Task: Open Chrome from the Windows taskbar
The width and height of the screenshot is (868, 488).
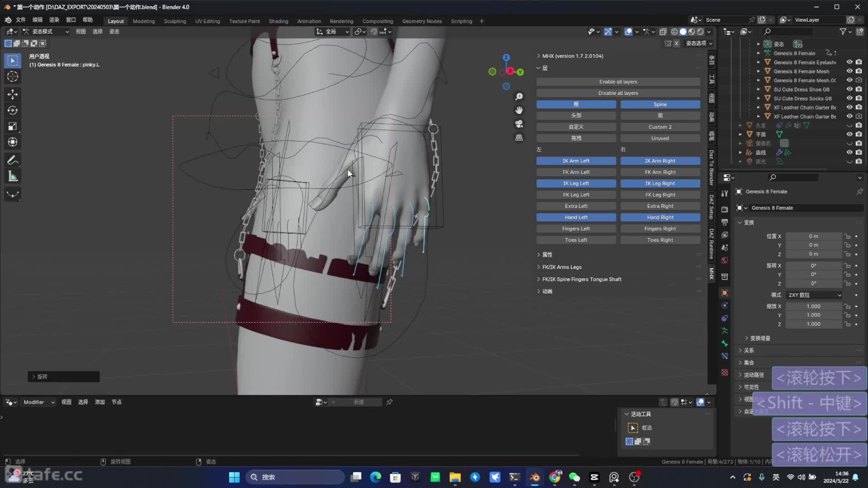Action: pyautogui.click(x=555, y=477)
